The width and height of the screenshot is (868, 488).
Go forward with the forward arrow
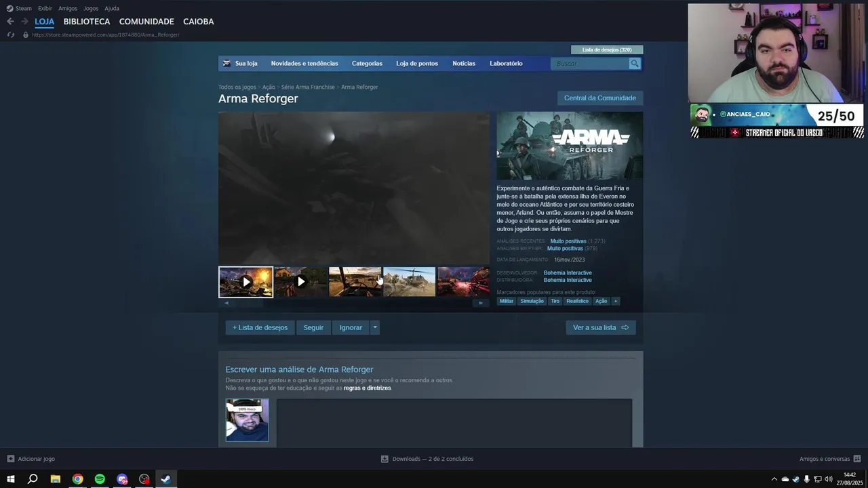point(24,22)
